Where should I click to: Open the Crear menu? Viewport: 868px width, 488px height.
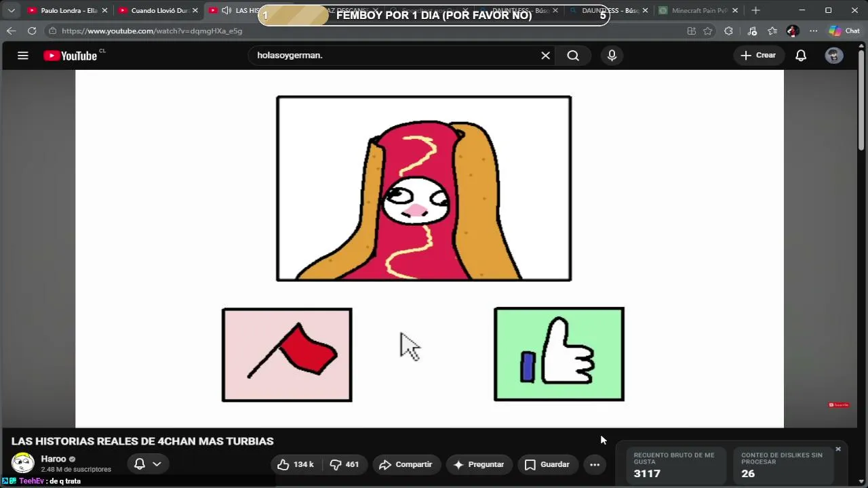758,56
